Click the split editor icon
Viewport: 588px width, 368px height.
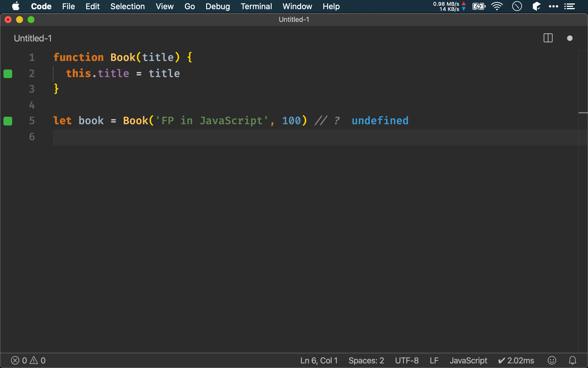[548, 38]
